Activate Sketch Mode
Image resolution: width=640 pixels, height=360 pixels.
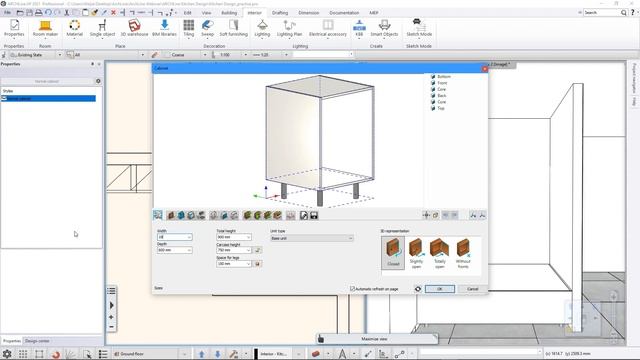click(x=419, y=28)
